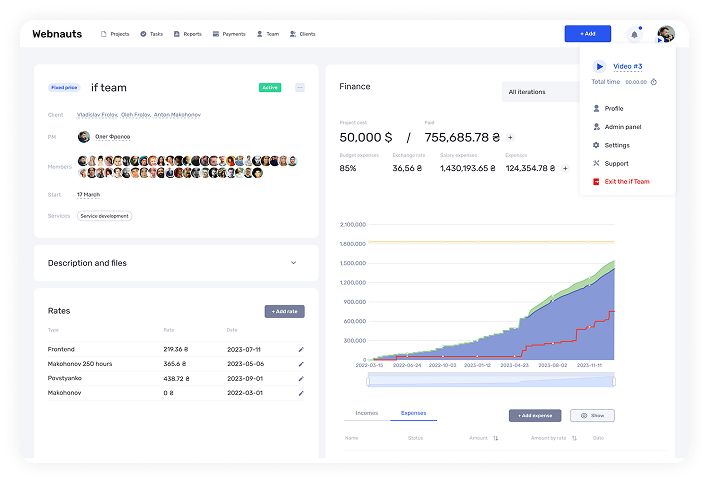Go to Payments in top navigation
The width and height of the screenshot is (709, 483).
click(x=229, y=34)
